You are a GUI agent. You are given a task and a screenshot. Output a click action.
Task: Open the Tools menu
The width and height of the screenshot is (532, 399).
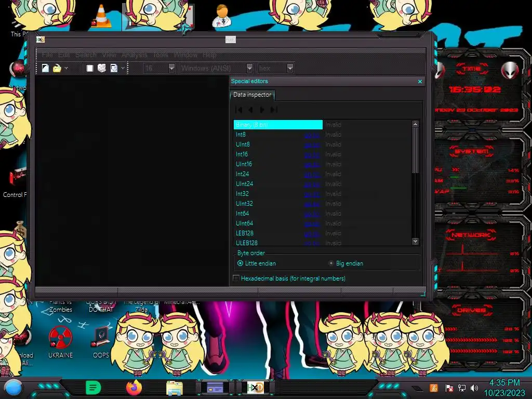point(161,55)
